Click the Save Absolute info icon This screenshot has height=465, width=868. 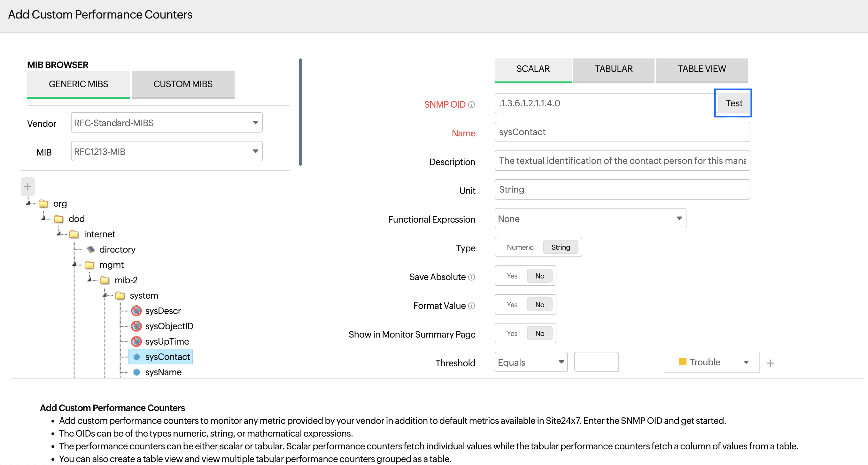coord(471,277)
